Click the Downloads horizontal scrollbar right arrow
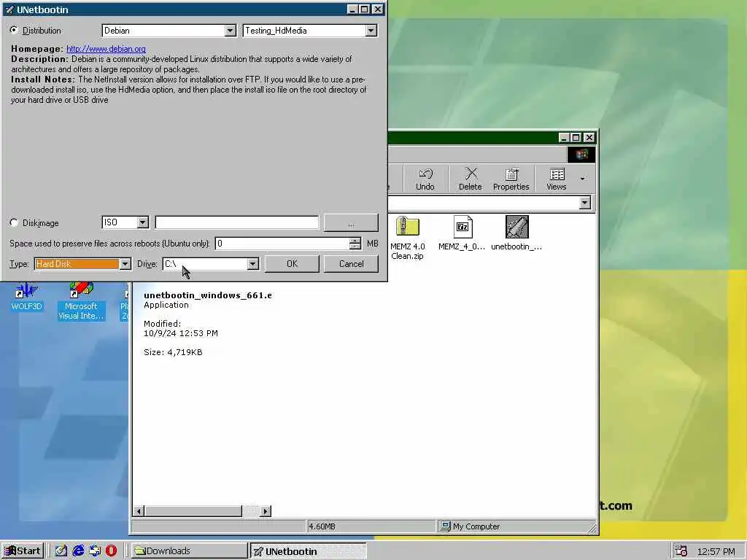This screenshot has height=560, width=747. coord(266,511)
